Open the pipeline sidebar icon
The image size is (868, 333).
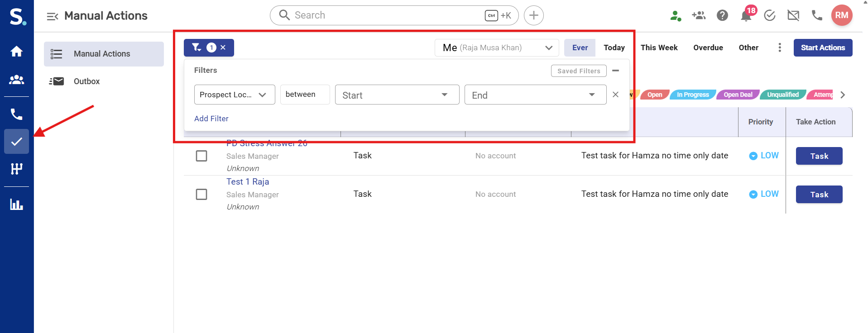pos(17,169)
